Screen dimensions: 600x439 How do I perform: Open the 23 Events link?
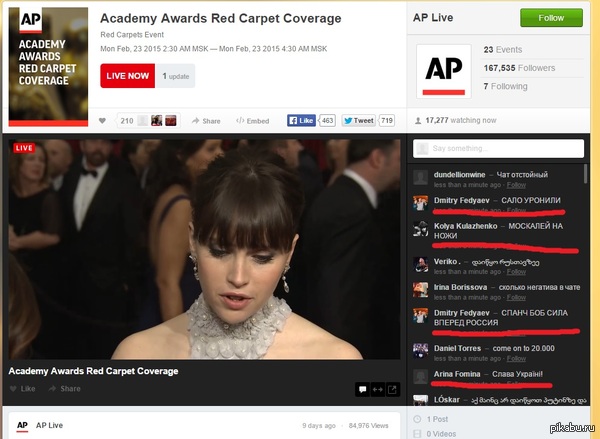(x=502, y=48)
